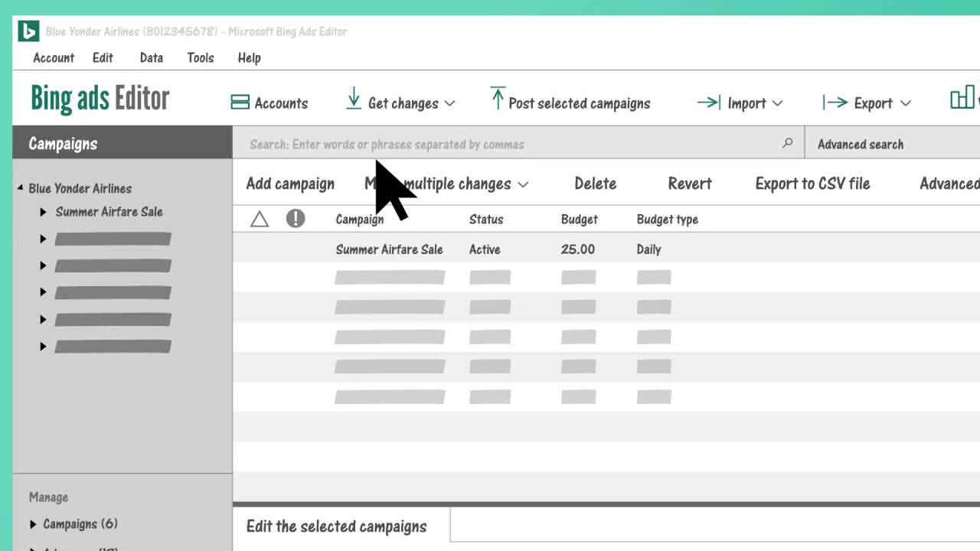Sort by the Status column header
The height and width of the screenshot is (551, 980).
(x=486, y=220)
